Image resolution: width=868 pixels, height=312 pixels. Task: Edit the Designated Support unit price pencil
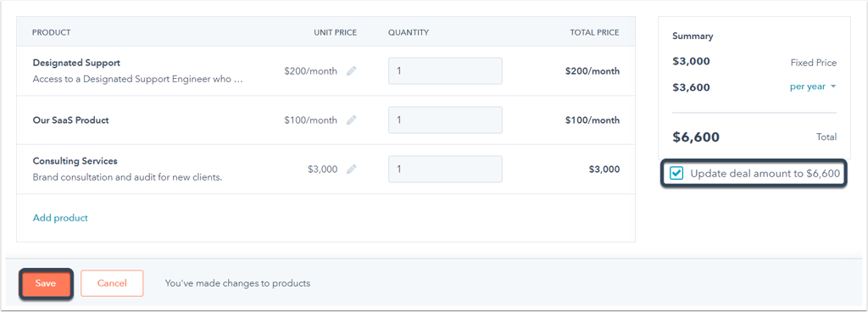click(351, 71)
